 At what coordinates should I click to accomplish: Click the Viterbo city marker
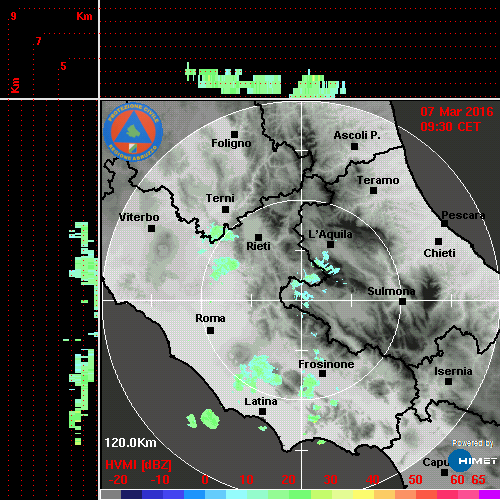tap(151, 229)
